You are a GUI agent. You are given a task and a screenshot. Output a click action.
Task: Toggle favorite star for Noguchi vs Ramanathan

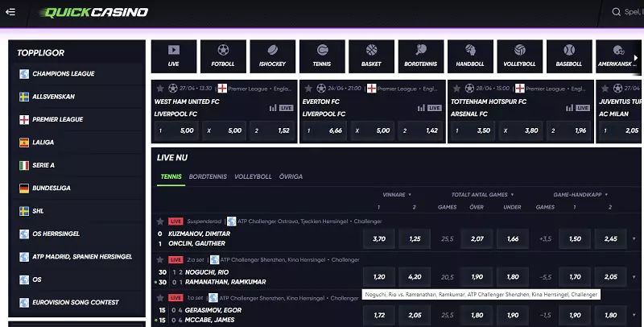click(160, 259)
